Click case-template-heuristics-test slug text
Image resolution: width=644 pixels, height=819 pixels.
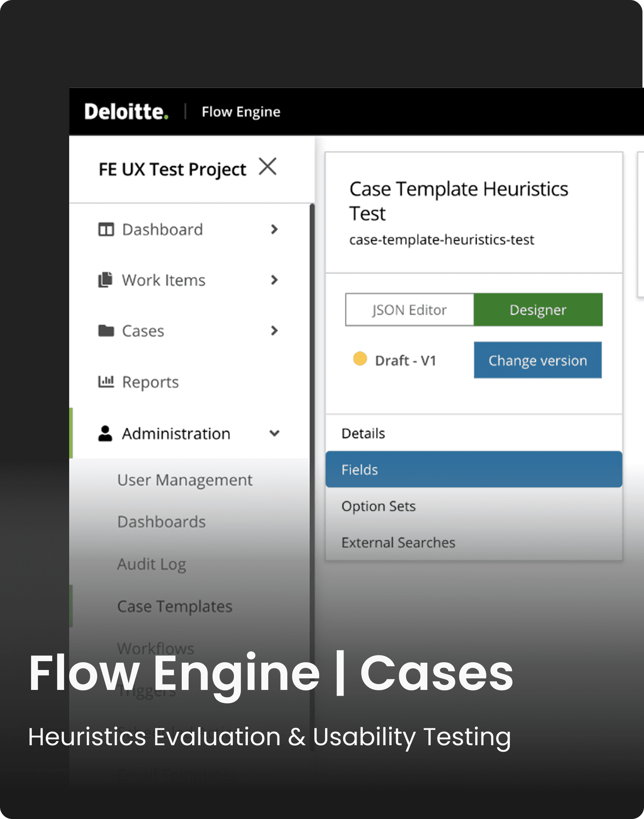[x=442, y=240]
